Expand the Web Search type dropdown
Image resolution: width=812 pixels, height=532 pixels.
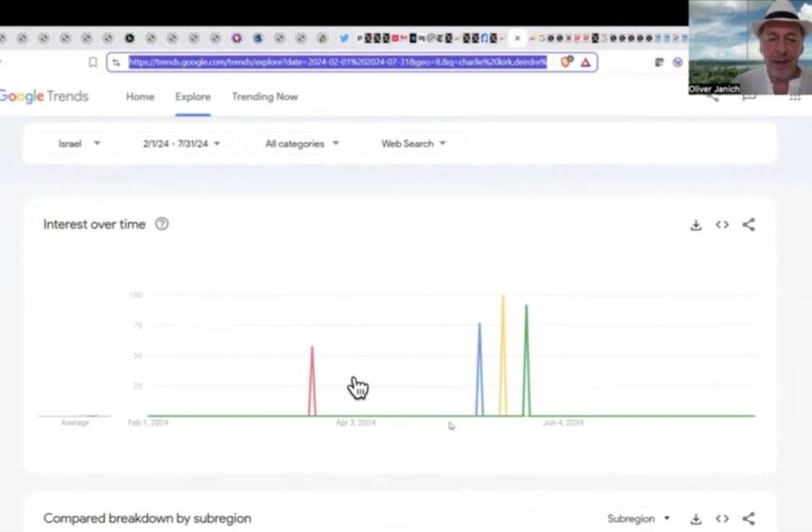point(413,144)
